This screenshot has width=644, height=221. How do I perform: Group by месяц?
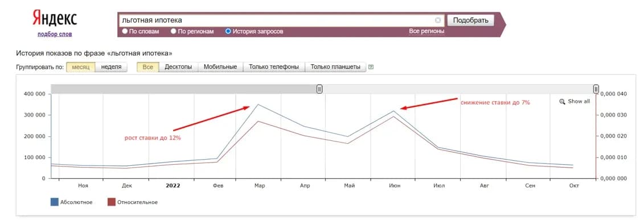coord(80,67)
